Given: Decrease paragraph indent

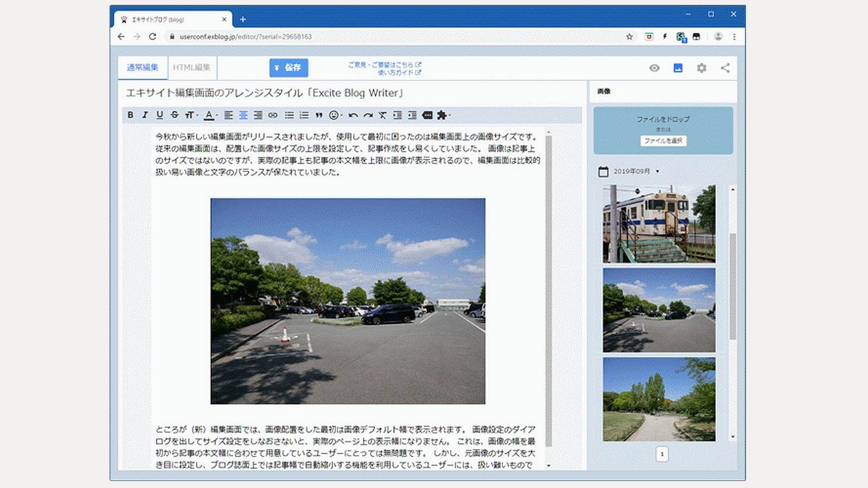Looking at the screenshot, I should pos(412,115).
